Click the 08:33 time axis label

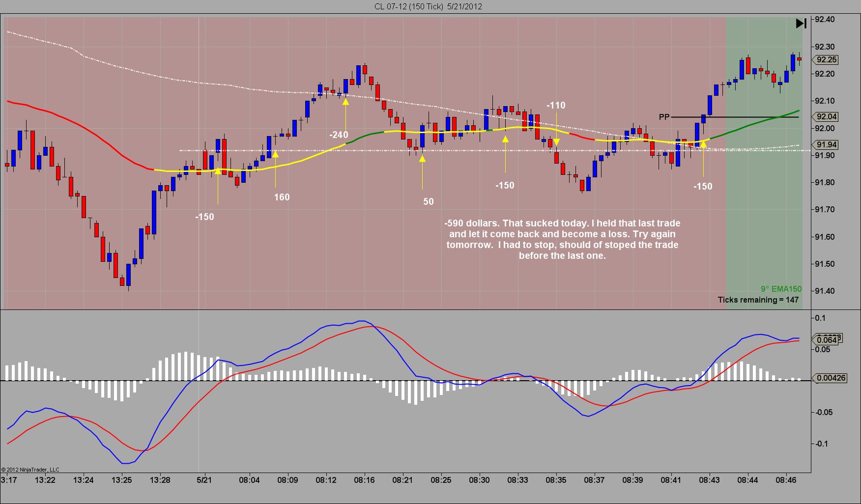click(x=517, y=480)
